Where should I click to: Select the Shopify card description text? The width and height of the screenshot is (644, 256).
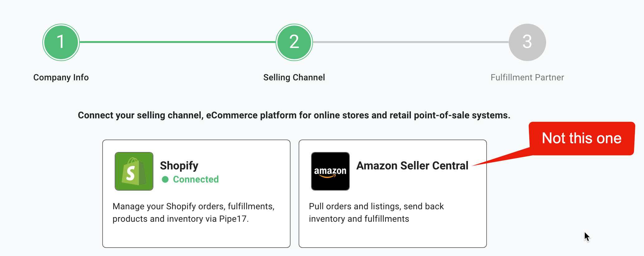pyautogui.click(x=194, y=213)
